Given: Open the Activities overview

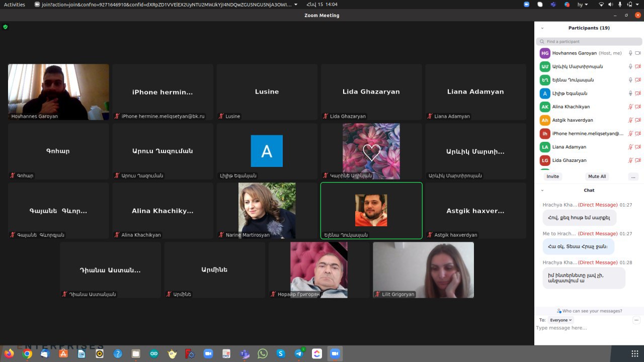Looking at the screenshot, I should 15,4.
